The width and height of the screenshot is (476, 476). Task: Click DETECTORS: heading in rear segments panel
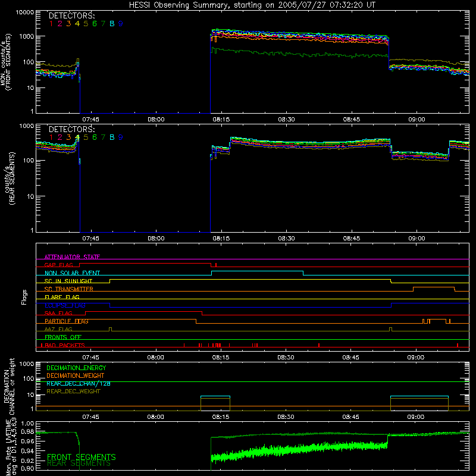pos(71,129)
